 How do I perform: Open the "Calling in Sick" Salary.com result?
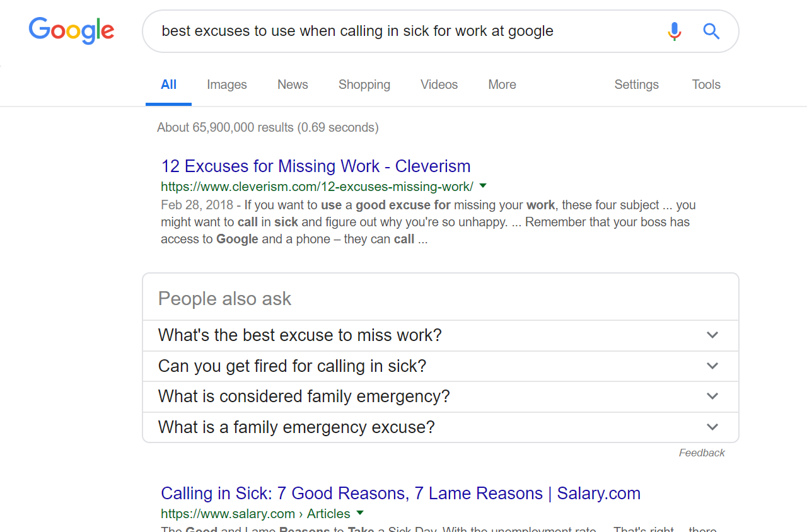click(400, 494)
